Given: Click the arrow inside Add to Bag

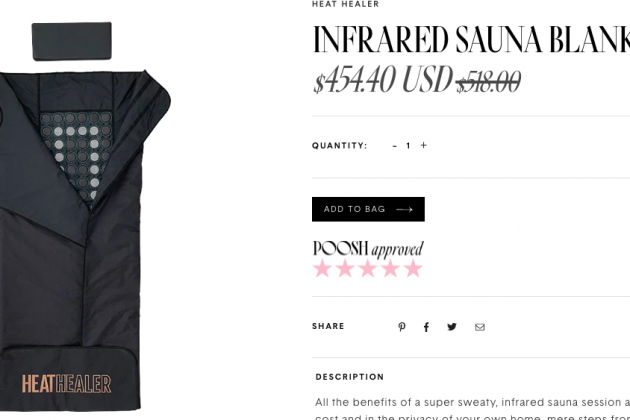Looking at the screenshot, I should 404,209.
